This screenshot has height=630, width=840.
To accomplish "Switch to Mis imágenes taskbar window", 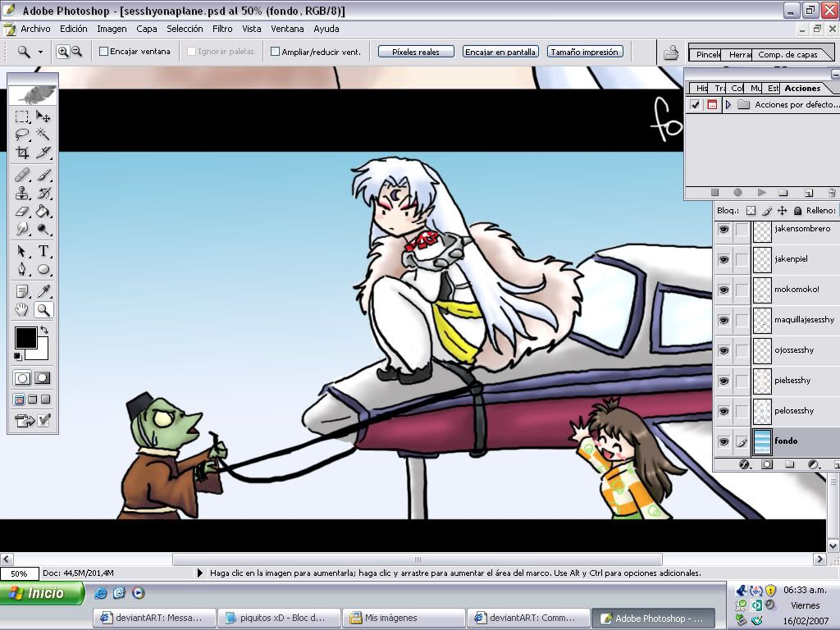I will click(404, 618).
